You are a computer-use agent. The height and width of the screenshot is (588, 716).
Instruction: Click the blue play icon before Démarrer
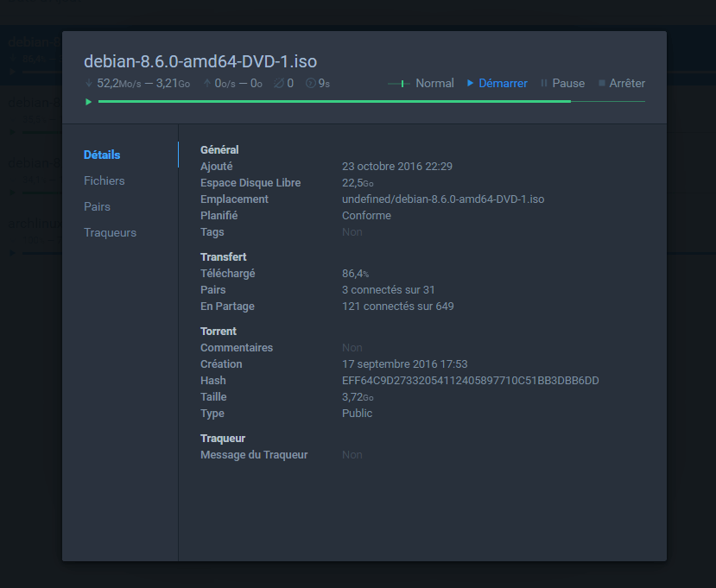470,83
